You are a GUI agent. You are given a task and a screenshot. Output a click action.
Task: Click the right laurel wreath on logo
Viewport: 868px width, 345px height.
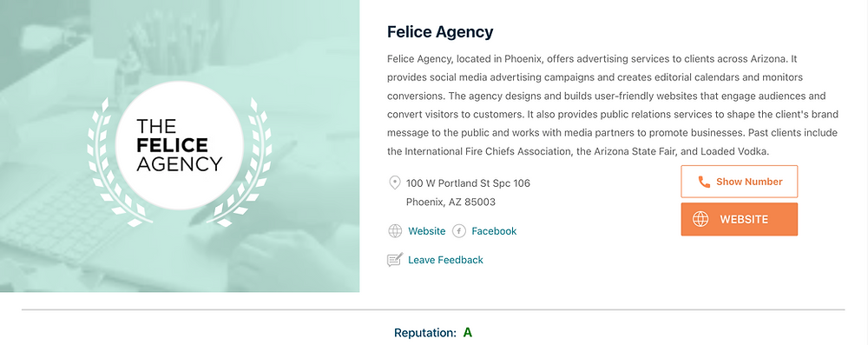coord(241,162)
